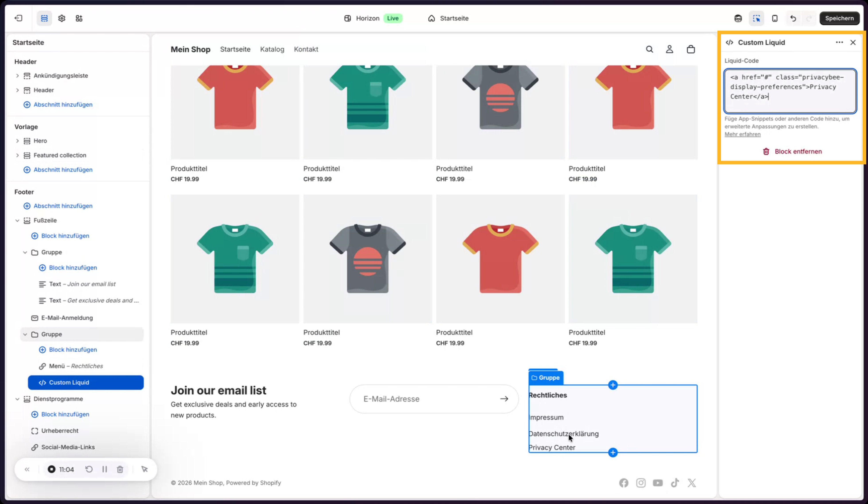
Task: Click the undo arrow icon
Action: point(793,18)
